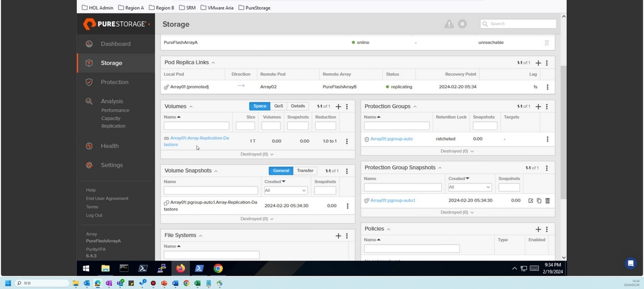Open Protection Groups panel kebab menu
This screenshot has width=644, height=289.
point(547,107)
